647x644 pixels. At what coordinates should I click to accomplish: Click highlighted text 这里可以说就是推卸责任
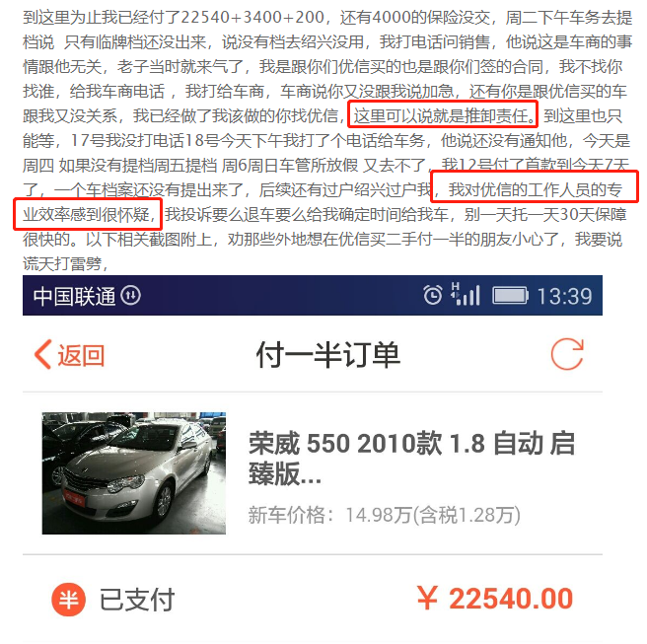pyautogui.click(x=443, y=114)
